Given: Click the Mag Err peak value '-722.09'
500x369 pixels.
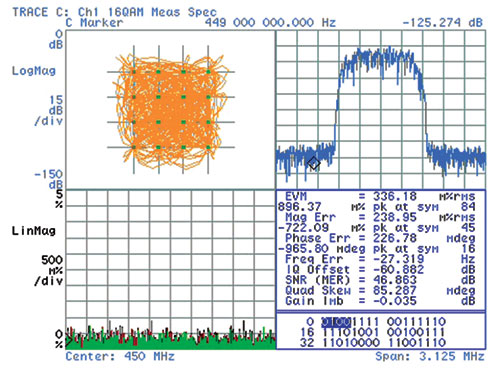Looking at the screenshot, I should [x=303, y=228].
